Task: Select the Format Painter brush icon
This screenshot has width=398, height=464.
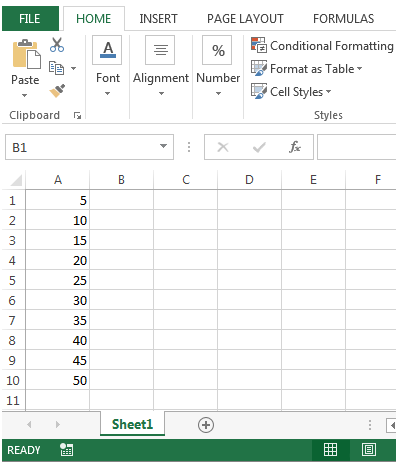Action: point(57,91)
